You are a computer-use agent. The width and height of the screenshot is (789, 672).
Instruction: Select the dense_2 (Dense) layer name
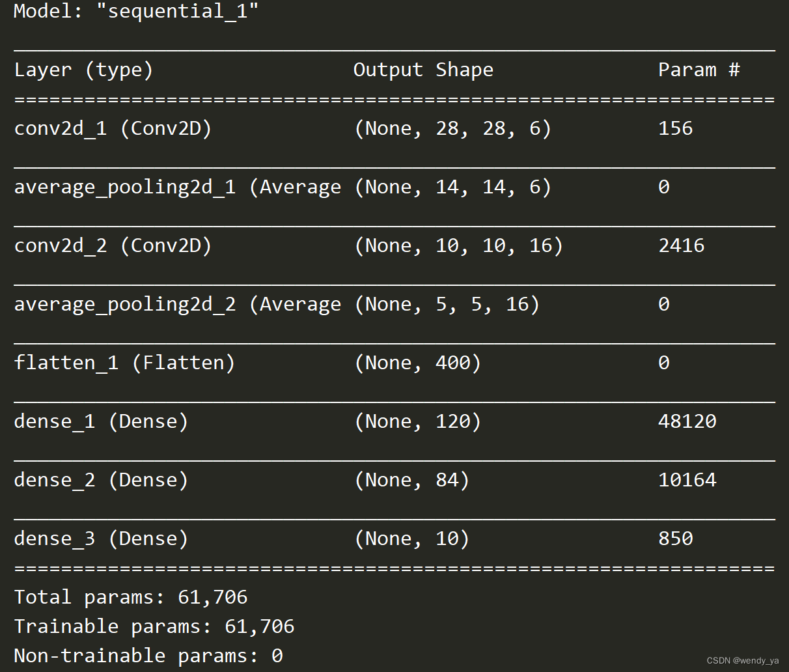tap(101, 481)
